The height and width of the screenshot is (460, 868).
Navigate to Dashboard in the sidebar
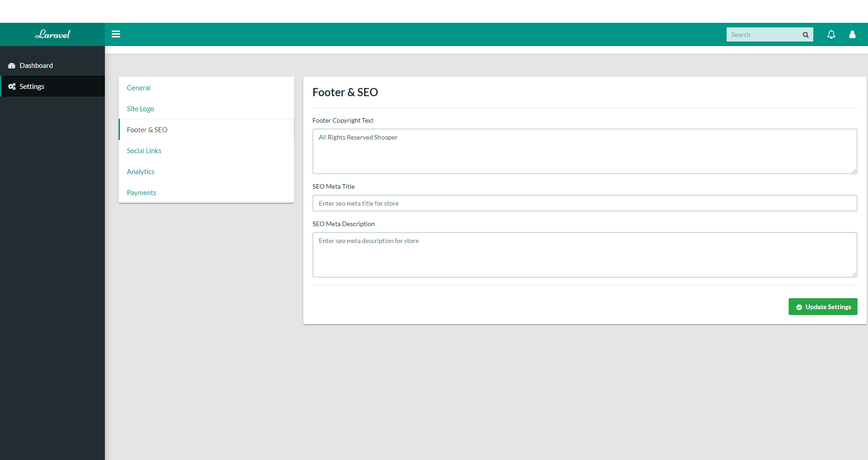(x=36, y=65)
